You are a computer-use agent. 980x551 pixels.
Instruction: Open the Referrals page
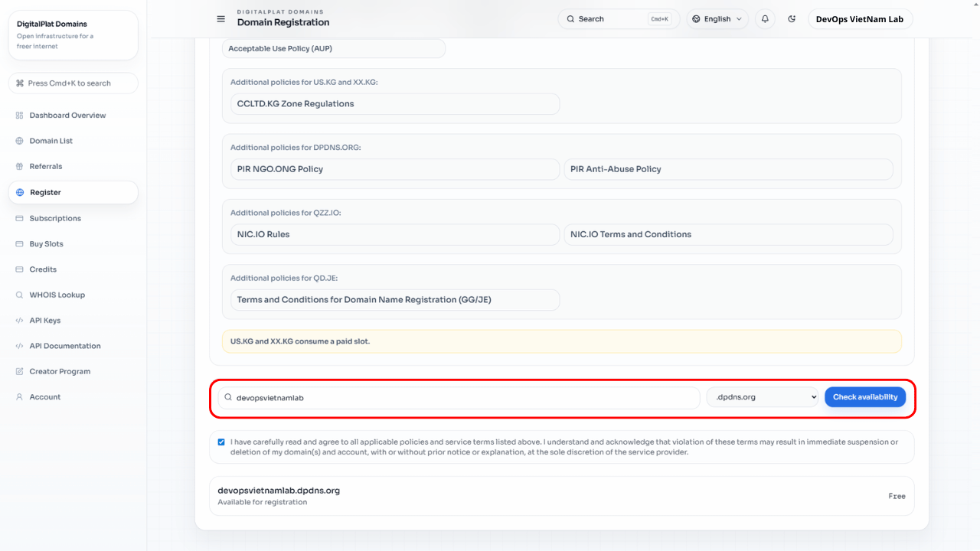click(x=73, y=166)
